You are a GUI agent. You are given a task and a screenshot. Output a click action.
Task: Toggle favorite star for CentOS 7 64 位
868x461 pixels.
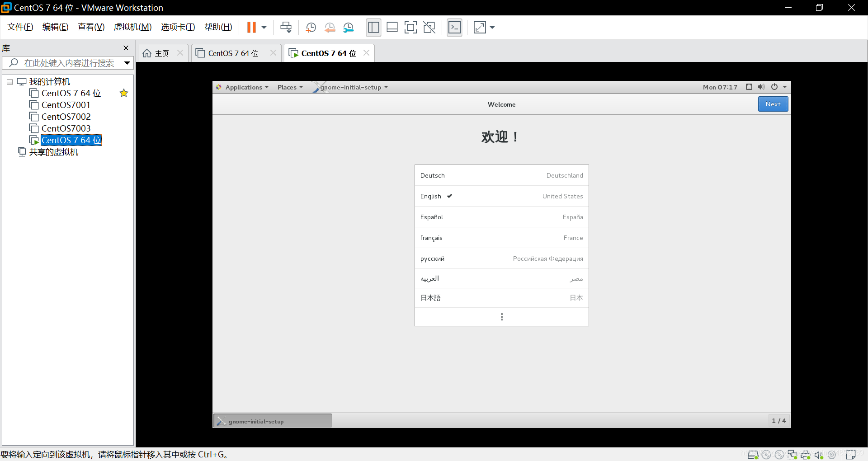coord(123,93)
